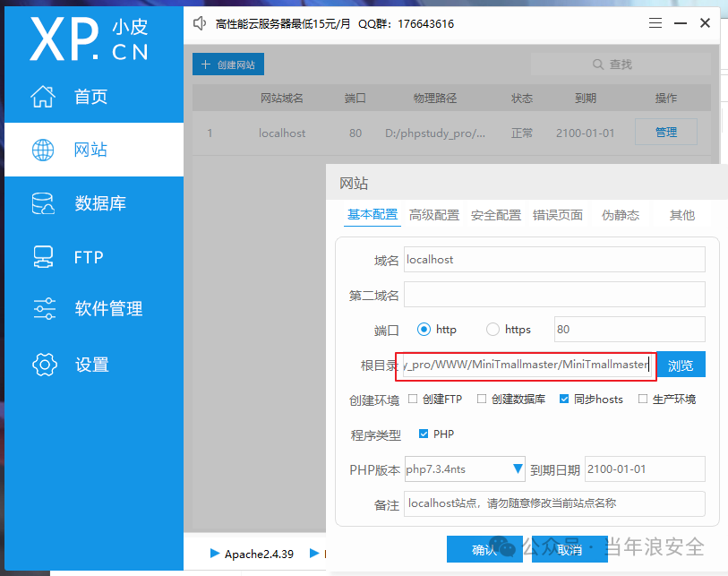Click the 根目录 path input field
This screenshot has width=728, height=576.
[527, 365]
